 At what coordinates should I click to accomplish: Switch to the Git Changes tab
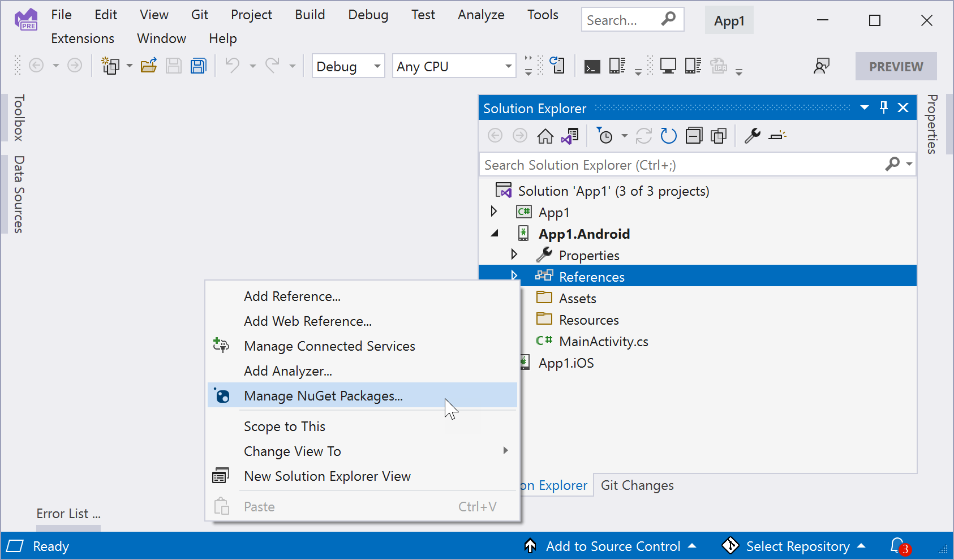pos(637,485)
